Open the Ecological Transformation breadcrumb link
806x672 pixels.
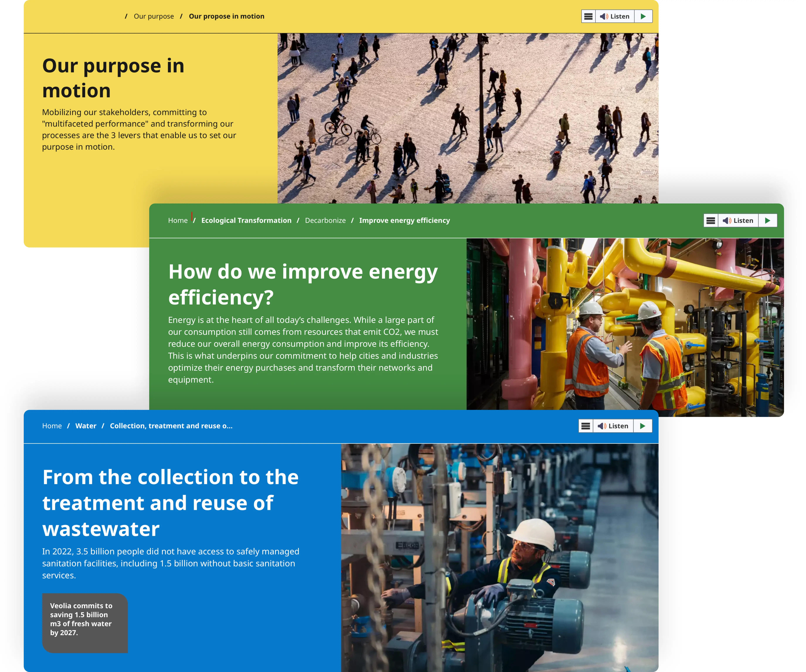[246, 220]
